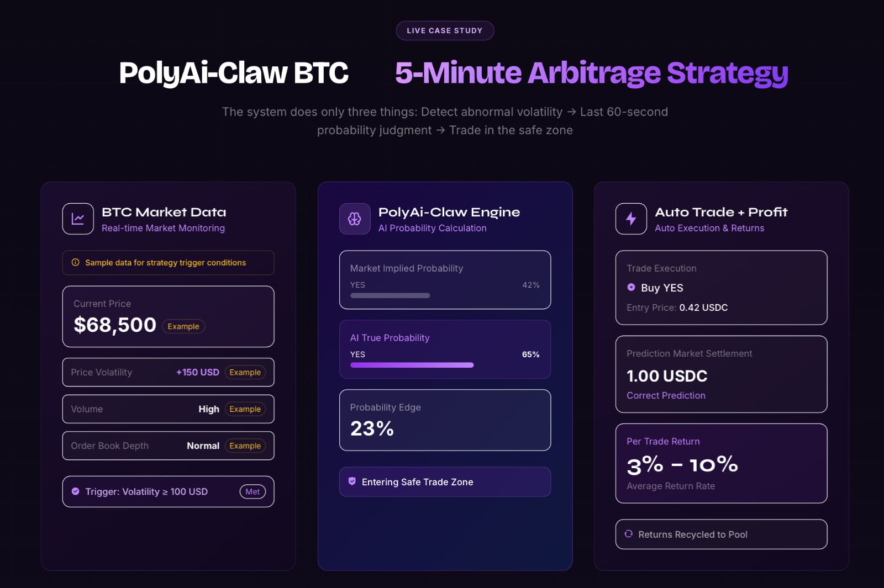Image resolution: width=884 pixels, height=588 pixels.
Task: Click the 1.00 USDC Prediction Market Settlement card
Action: [x=721, y=374]
